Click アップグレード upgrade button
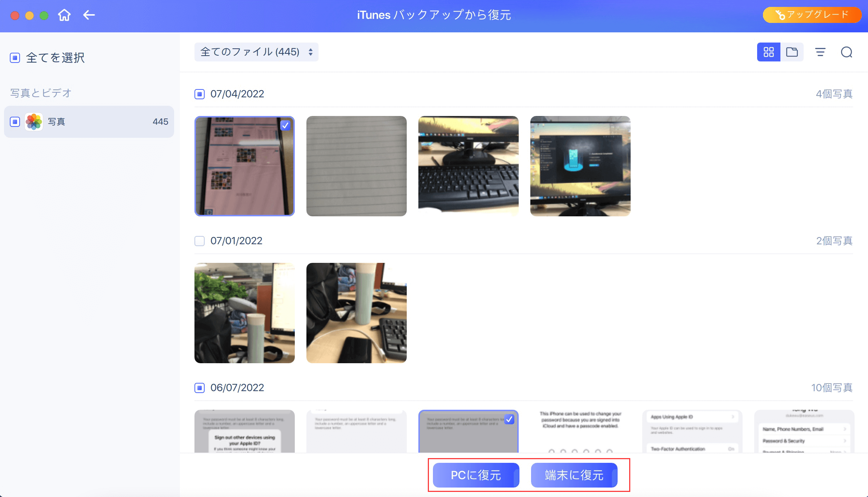The height and width of the screenshot is (497, 868). coord(812,15)
